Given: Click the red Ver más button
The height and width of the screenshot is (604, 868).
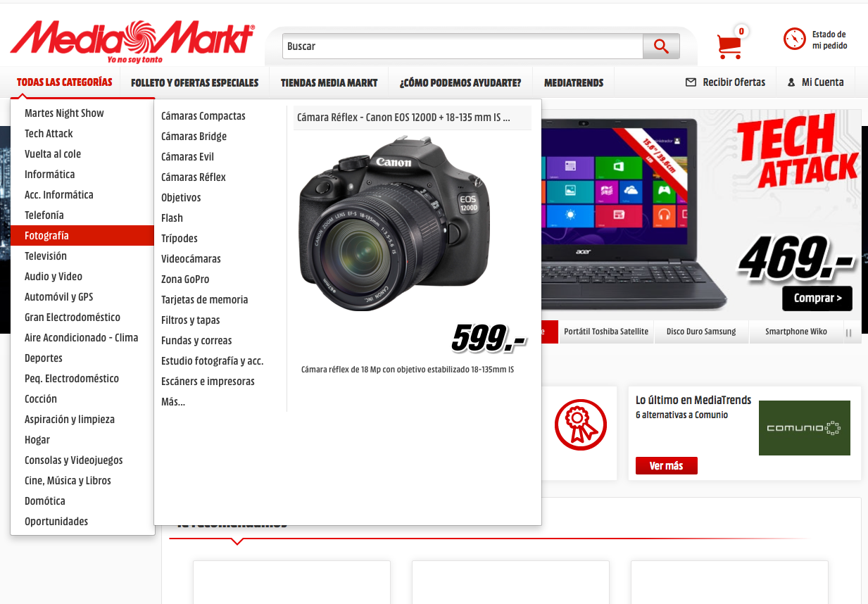Looking at the screenshot, I should 666,466.
